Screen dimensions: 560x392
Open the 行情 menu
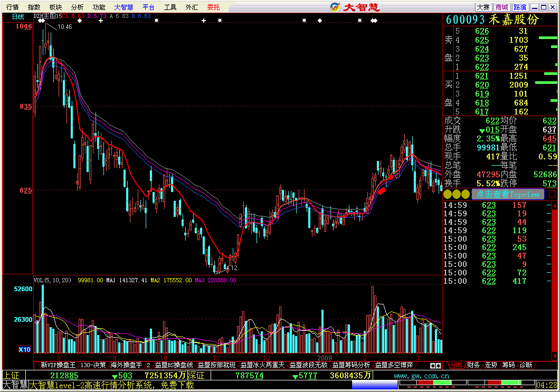[13, 7]
